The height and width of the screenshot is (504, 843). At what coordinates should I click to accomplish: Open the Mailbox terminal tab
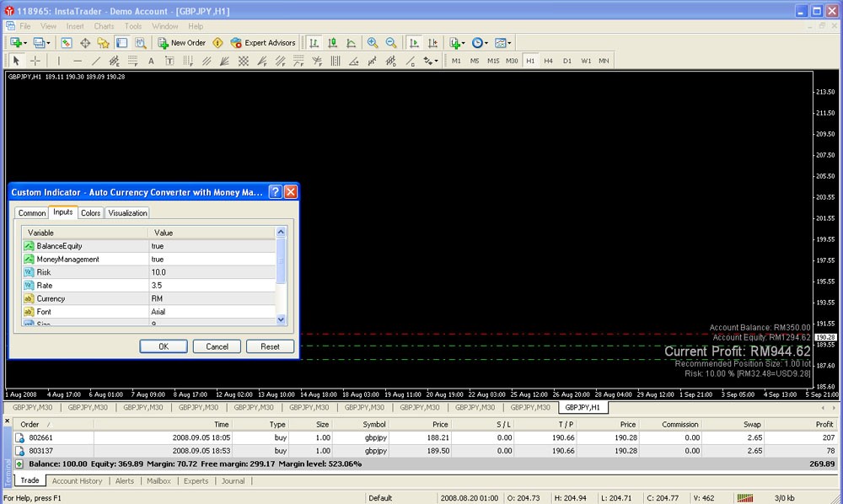[x=158, y=481]
